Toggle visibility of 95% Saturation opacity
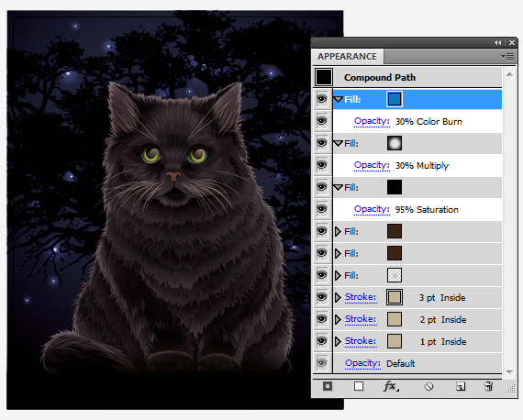 click(x=322, y=209)
